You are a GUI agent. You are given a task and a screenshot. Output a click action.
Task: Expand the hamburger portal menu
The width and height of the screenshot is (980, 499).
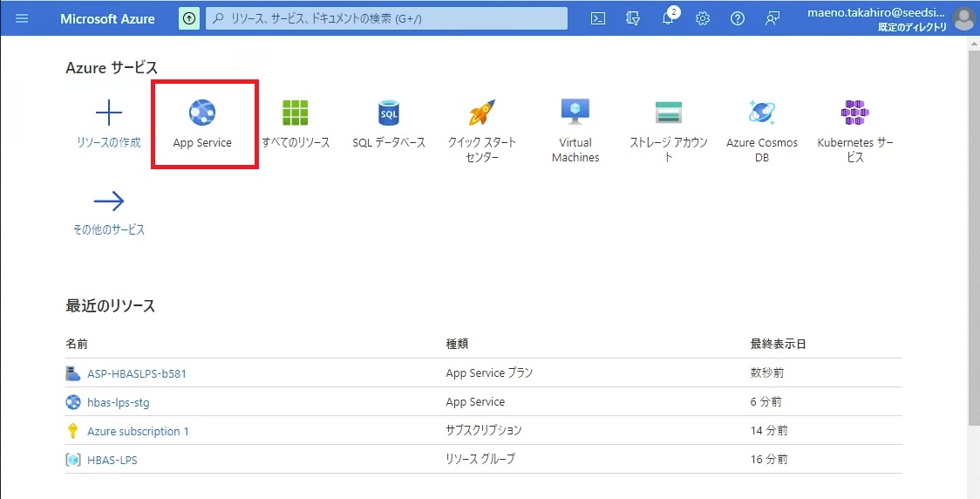pyautogui.click(x=22, y=18)
